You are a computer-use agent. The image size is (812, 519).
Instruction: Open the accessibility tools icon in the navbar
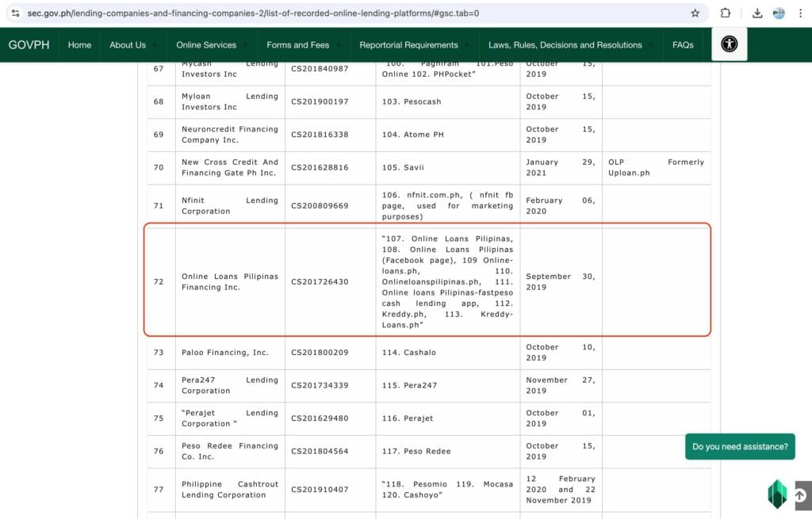coord(729,45)
